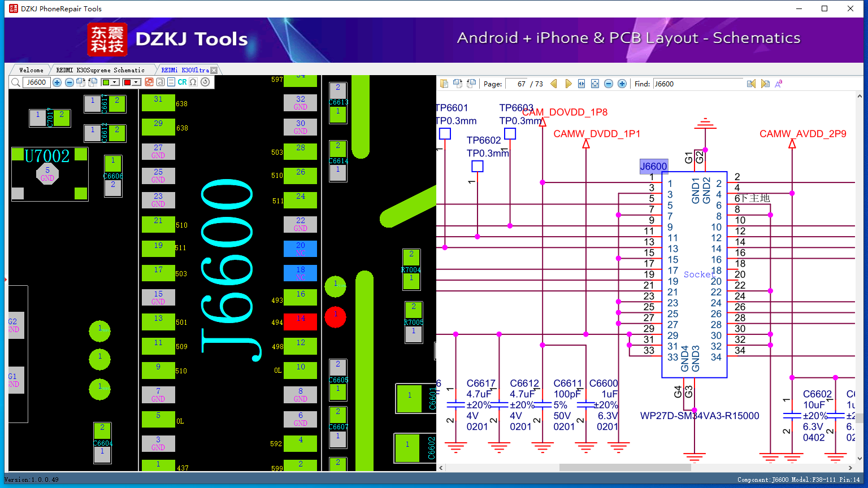Click the C6611 capacitor label in schematic
The width and height of the screenshot is (868, 488).
tap(568, 384)
